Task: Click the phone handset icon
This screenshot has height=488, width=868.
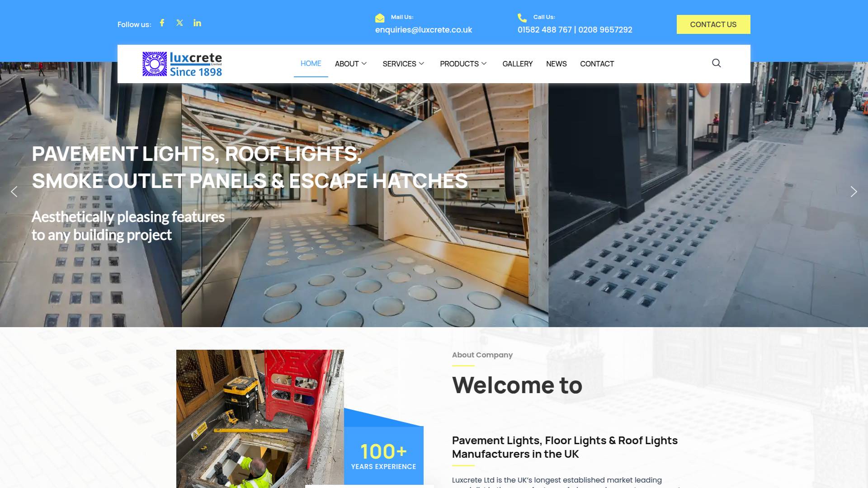Action: [x=522, y=18]
